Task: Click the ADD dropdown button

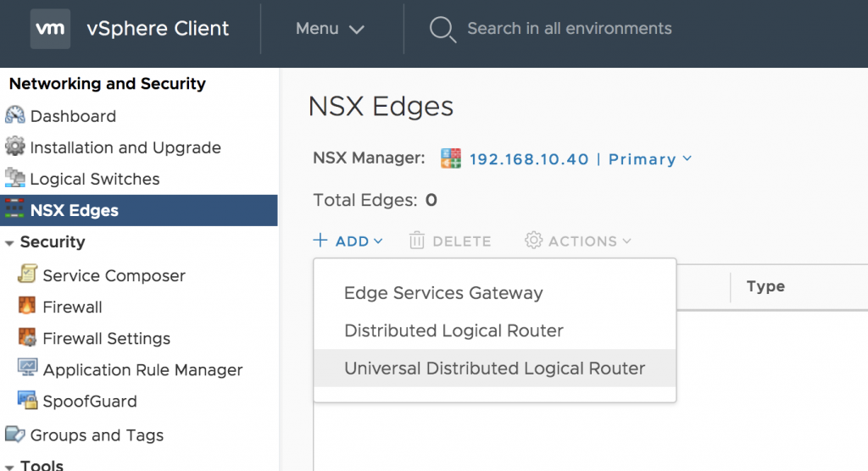Action: point(348,241)
